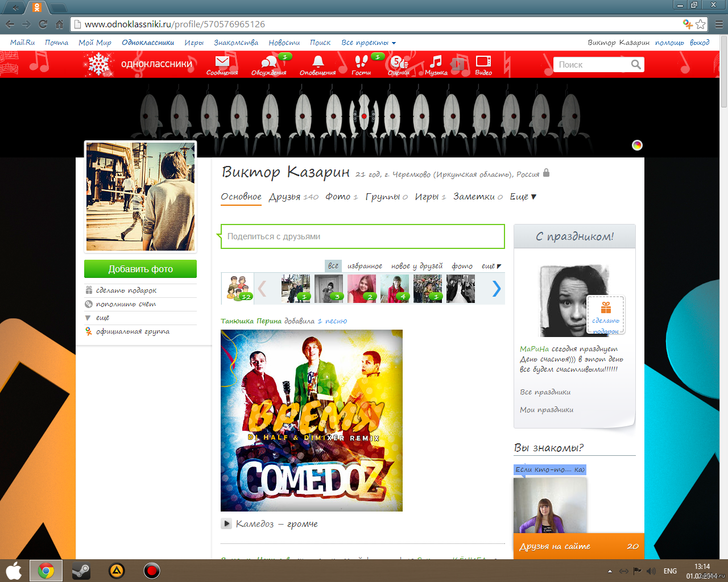Click the volume icon in system tray
The width and height of the screenshot is (728, 582).
pyautogui.click(x=651, y=571)
